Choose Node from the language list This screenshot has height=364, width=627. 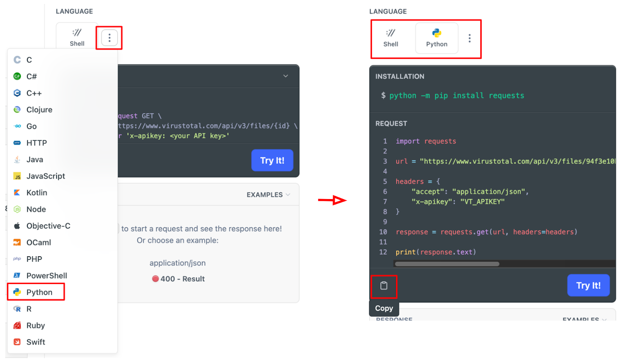tap(62, 209)
